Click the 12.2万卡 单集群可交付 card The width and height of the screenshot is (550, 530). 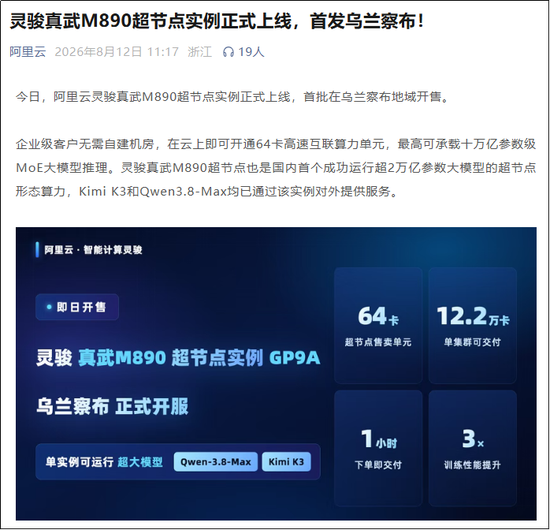[x=472, y=325]
